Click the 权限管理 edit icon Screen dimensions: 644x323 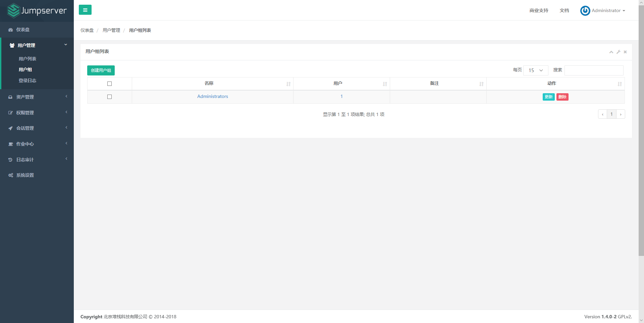tap(10, 113)
